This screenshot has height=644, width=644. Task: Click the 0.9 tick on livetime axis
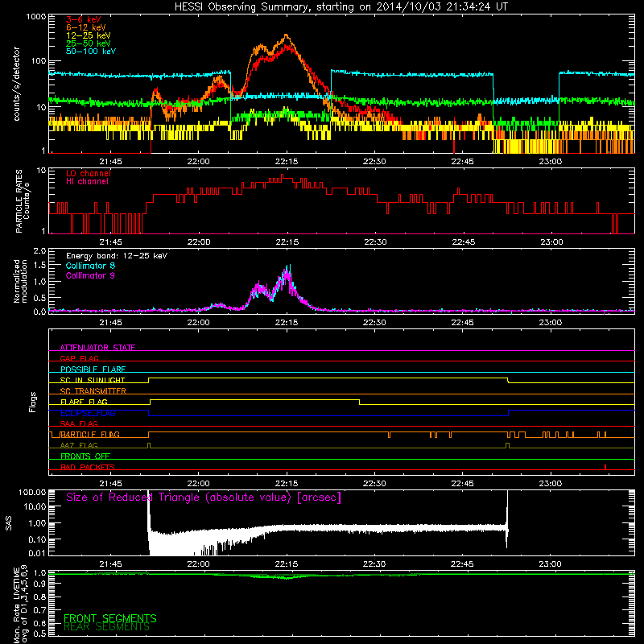point(39,584)
